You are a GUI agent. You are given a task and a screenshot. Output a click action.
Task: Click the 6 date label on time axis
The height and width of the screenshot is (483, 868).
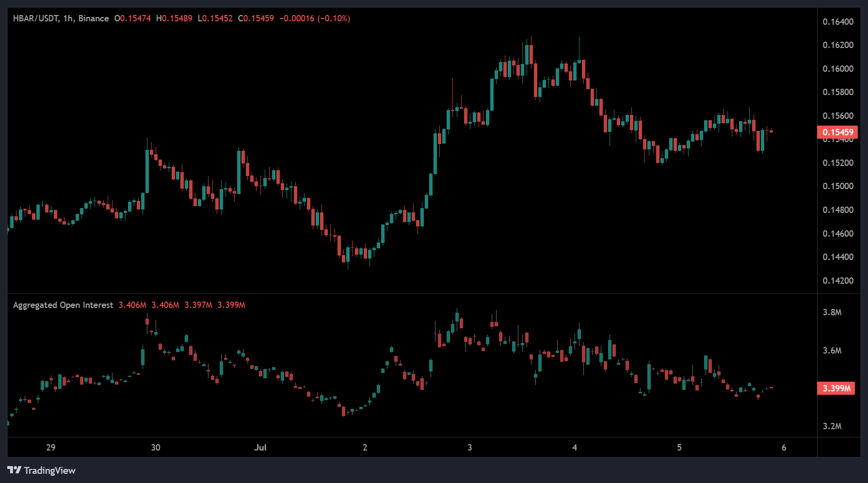pos(784,448)
